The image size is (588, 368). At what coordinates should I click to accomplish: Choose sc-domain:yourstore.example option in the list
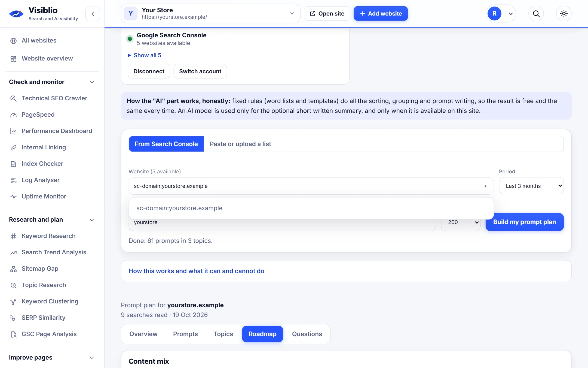pos(311,208)
